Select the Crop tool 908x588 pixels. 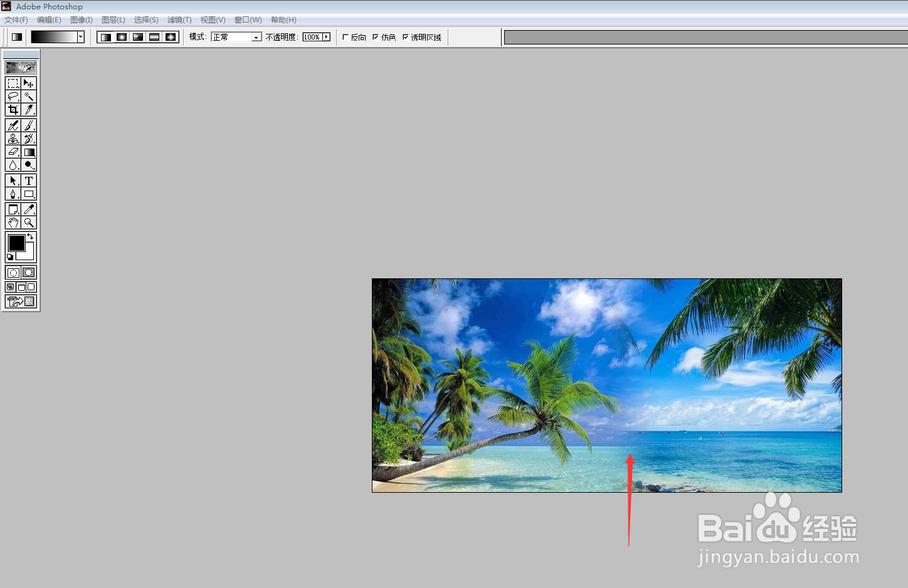click(13, 110)
